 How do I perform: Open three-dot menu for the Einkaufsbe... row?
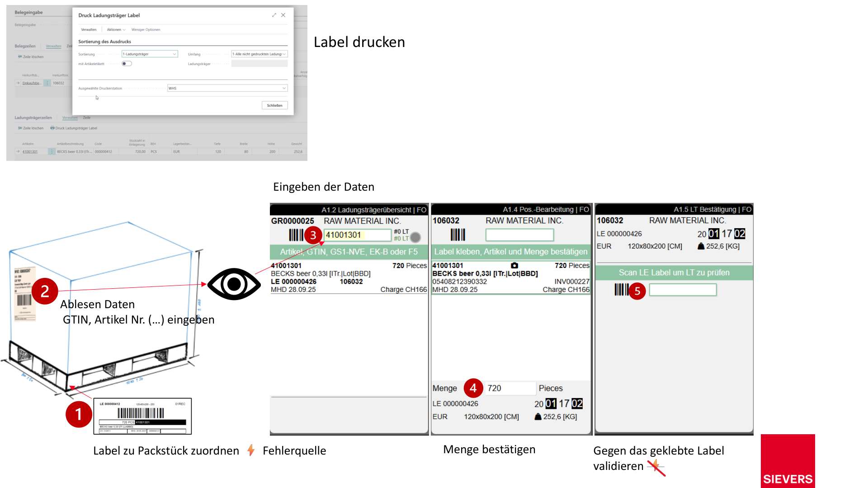click(x=47, y=83)
